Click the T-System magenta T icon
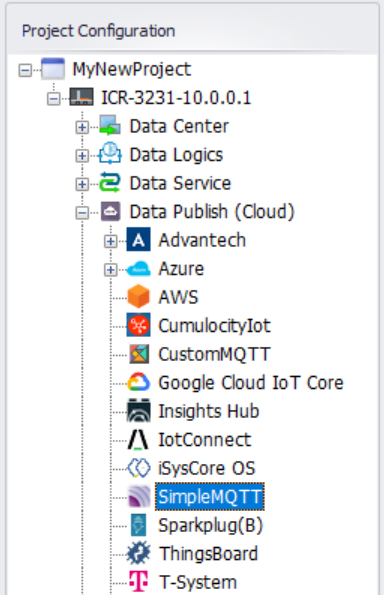This screenshot has width=384, height=595. click(x=138, y=581)
